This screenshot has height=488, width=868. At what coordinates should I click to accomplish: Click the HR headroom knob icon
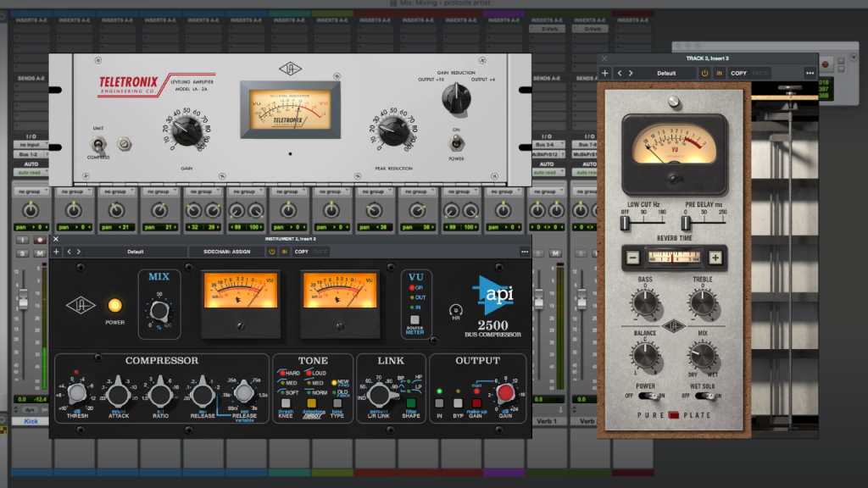[x=458, y=312]
